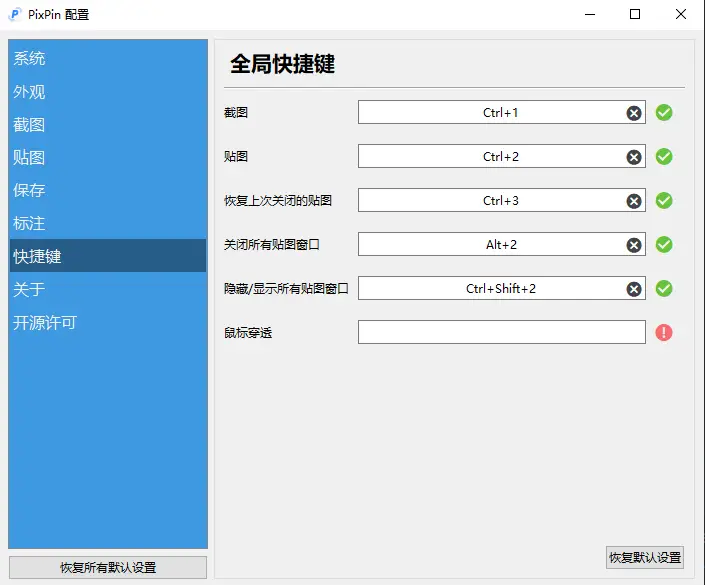This screenshot has width=705, height=585.
Task: Maximize the PixPin 配置 window
Action: pyautogui.click(x=635, y=14)
